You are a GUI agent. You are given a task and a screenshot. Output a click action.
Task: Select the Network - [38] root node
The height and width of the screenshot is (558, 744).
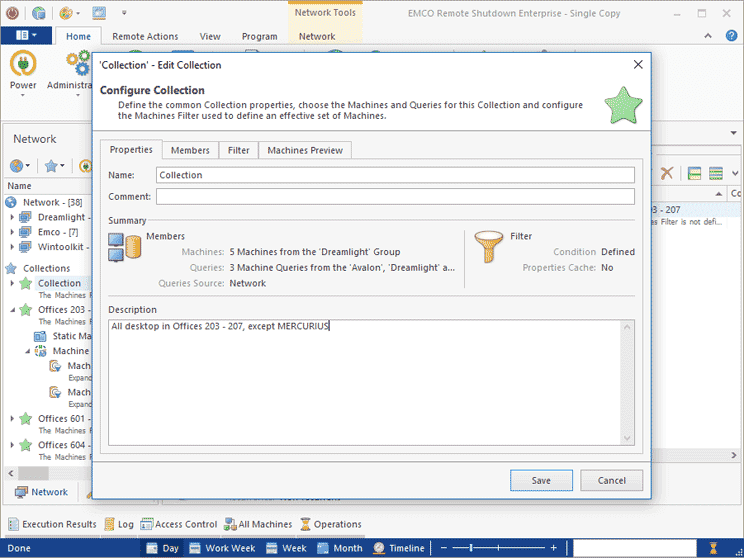pyautogui.click(x=44, y=203)
